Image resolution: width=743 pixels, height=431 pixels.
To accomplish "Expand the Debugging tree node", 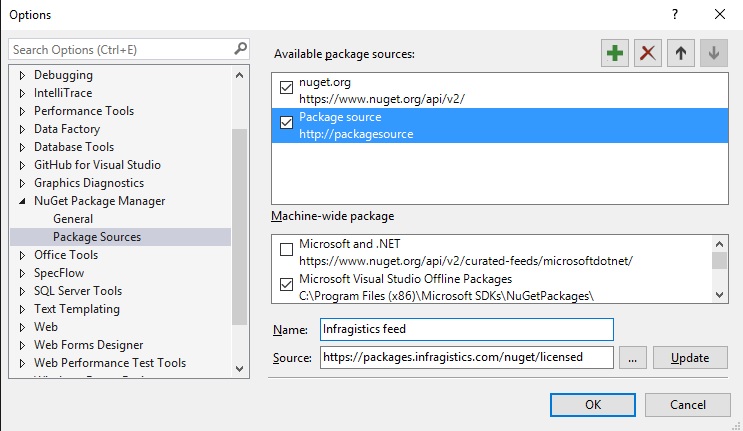I will (x=23, y=75).
